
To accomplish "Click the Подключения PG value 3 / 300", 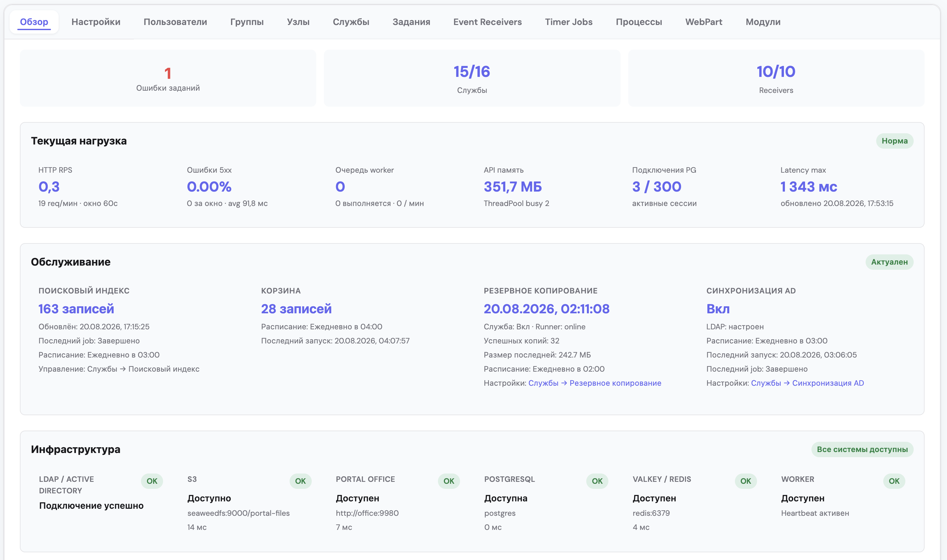I will [x=656, y=187].
